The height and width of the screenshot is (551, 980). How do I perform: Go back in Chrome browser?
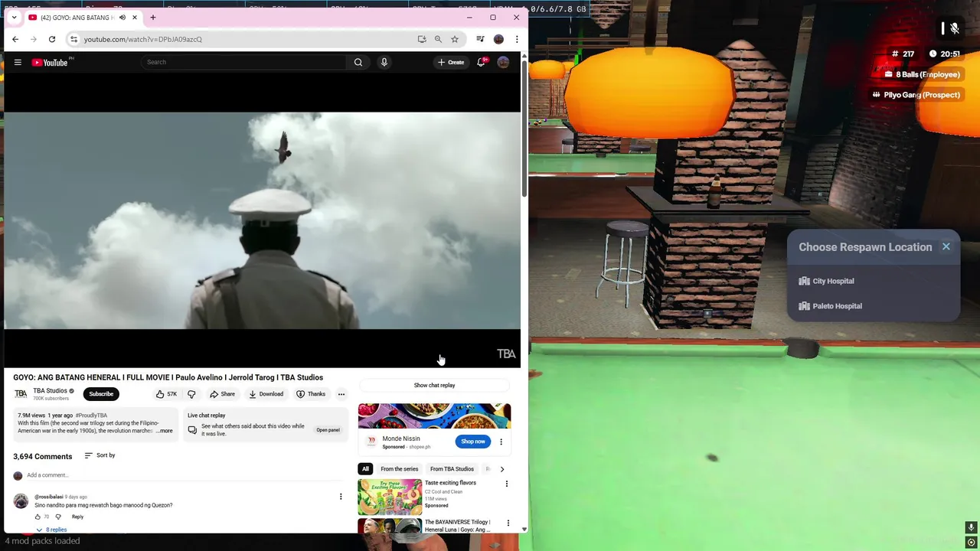pos(15,39)
